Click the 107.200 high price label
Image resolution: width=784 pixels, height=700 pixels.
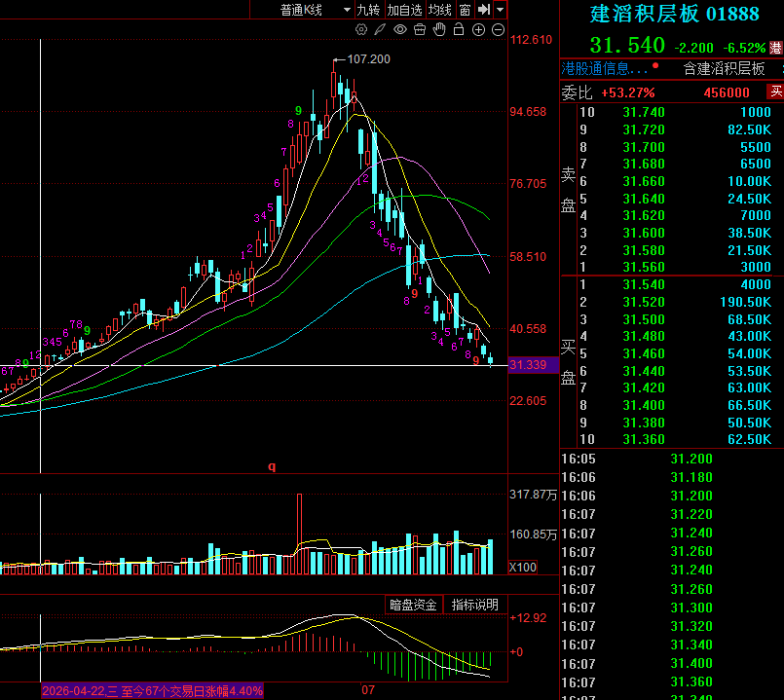(368, 59)
